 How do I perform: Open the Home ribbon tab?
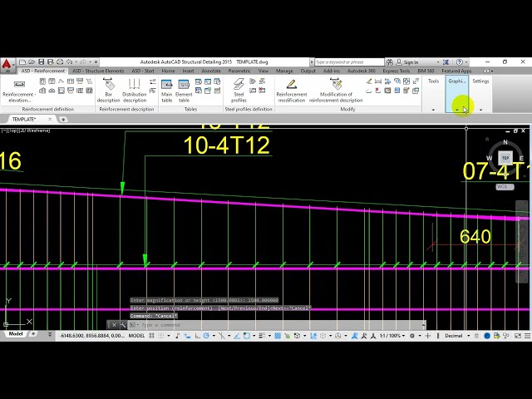tap(168, 71)
